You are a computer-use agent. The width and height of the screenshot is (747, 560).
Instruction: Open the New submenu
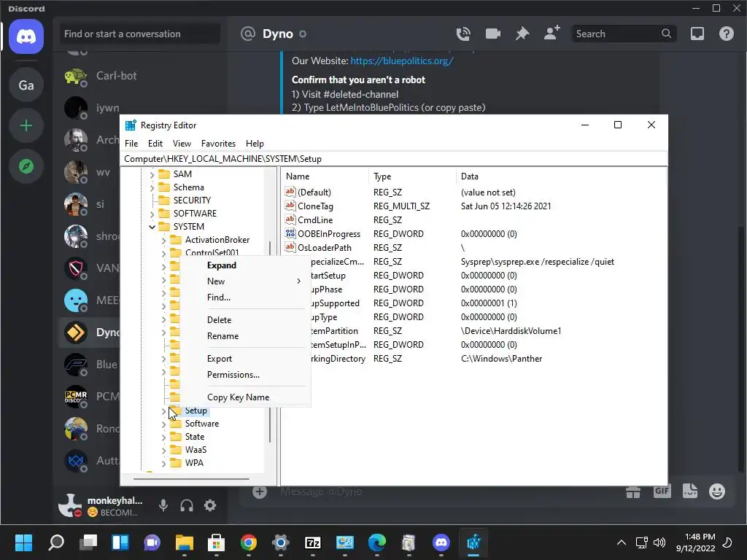[x=245, y=281]
